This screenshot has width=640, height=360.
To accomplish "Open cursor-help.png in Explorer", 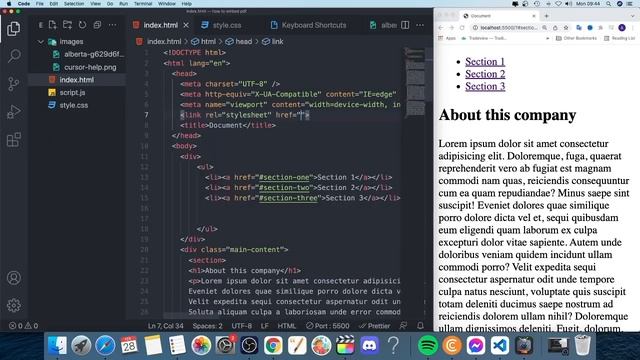I will 90,67.
